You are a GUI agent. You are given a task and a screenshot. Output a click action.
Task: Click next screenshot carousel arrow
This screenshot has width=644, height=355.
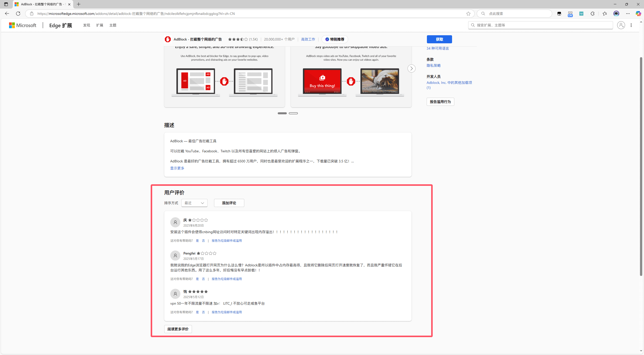(x=411, y=68)
